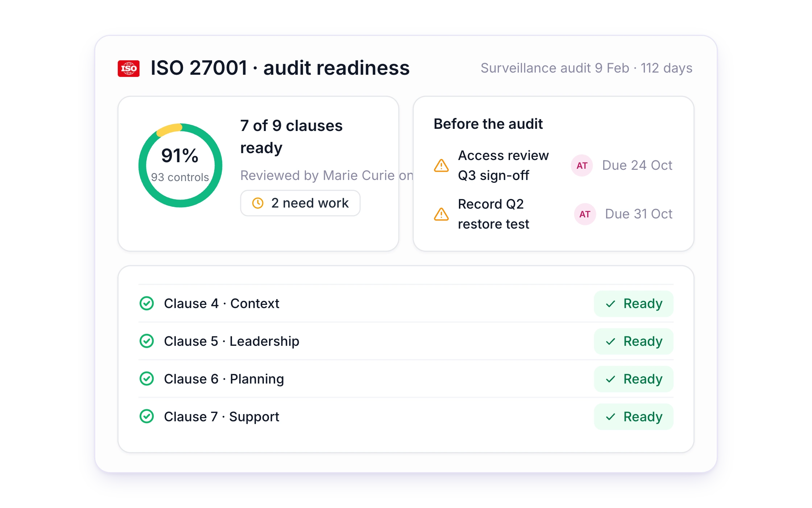Click Ready status for Clause 6 Planning
Image resolution: width=812 pixels, height=508 pixels.
point(634,379)
